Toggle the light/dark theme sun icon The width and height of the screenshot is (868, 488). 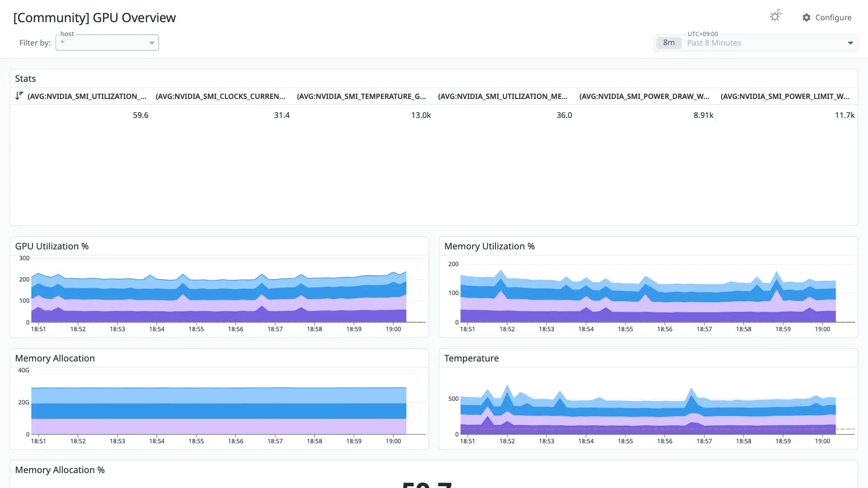(776, 16)
